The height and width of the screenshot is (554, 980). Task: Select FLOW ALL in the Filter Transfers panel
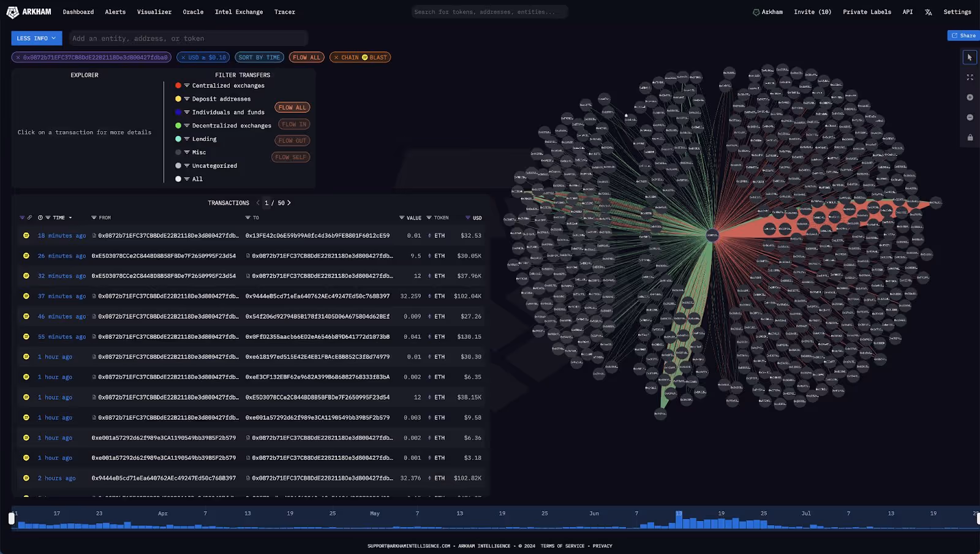(292, 108)
